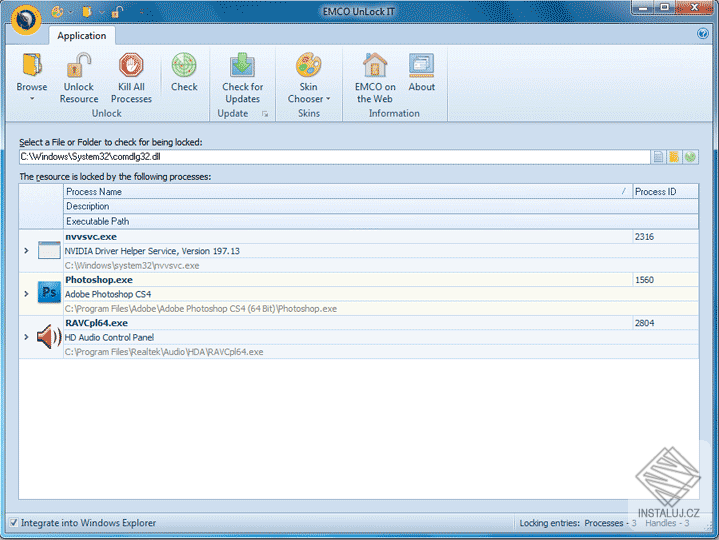This screenshot has height=540, width=719.
Task: Expand the RAVCpl64.exe row
Action: click(x=26, y=337)
